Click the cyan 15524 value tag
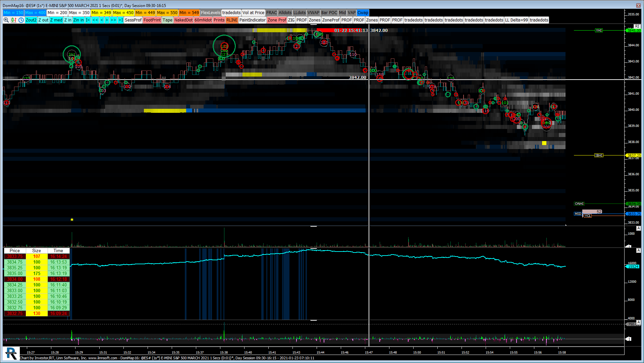644x363 pixels. click(633, 267)
